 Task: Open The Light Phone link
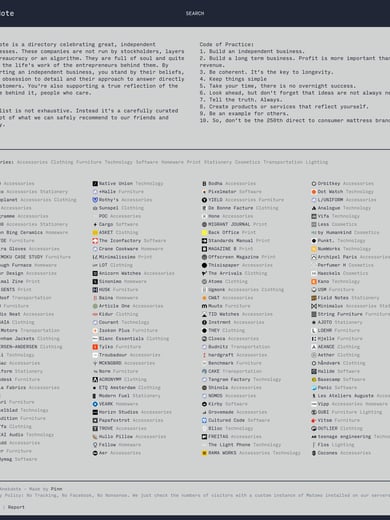click(229, 445)
